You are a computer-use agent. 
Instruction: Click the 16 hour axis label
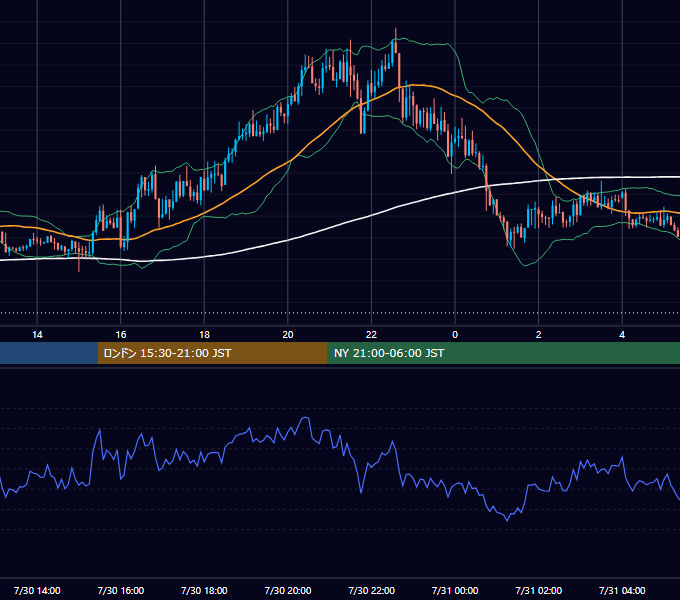tap(121, 335)
